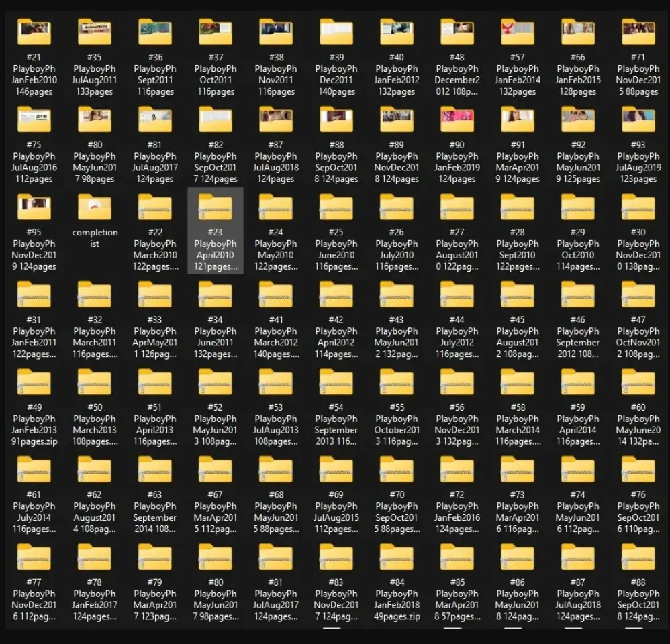670x644 pixels.
Task: Click the #93 PlayboyPh JulAug2019 folder
Action: (x=638, y=119)
